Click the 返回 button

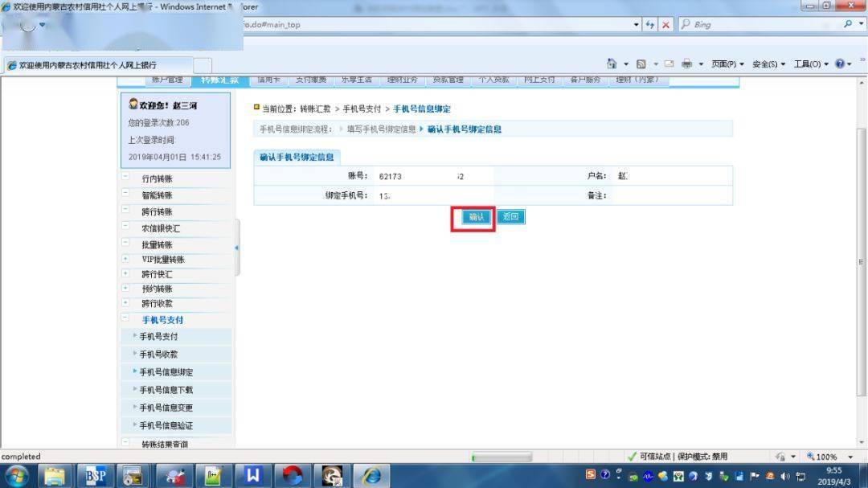510,217
